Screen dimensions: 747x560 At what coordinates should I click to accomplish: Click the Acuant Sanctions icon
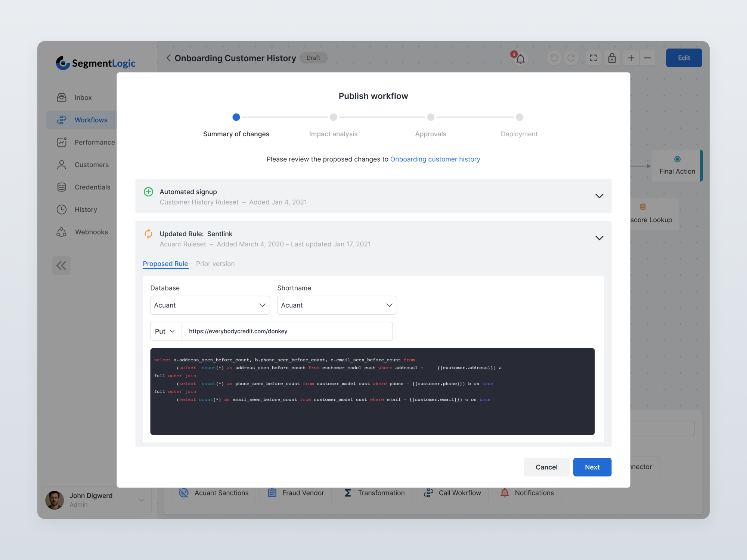click(183, 493)
